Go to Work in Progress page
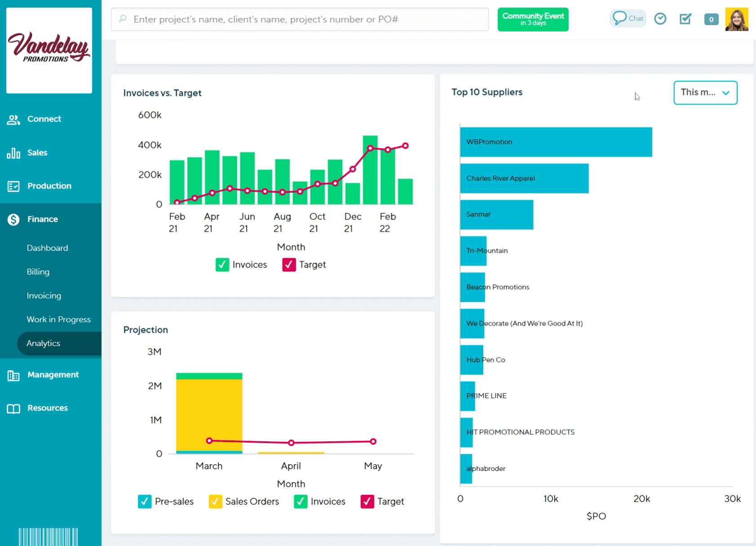The width and height of the screenshot is (756, 546). [x=58, y=319]
